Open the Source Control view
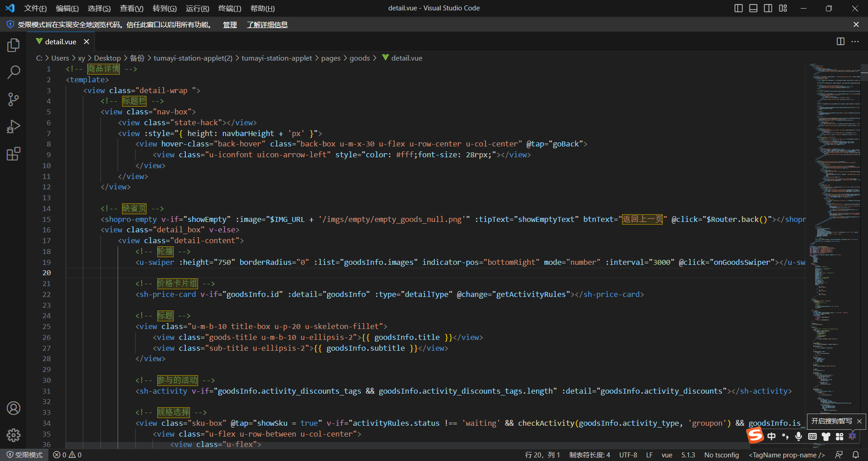868x461 pixels. (14, 99)
